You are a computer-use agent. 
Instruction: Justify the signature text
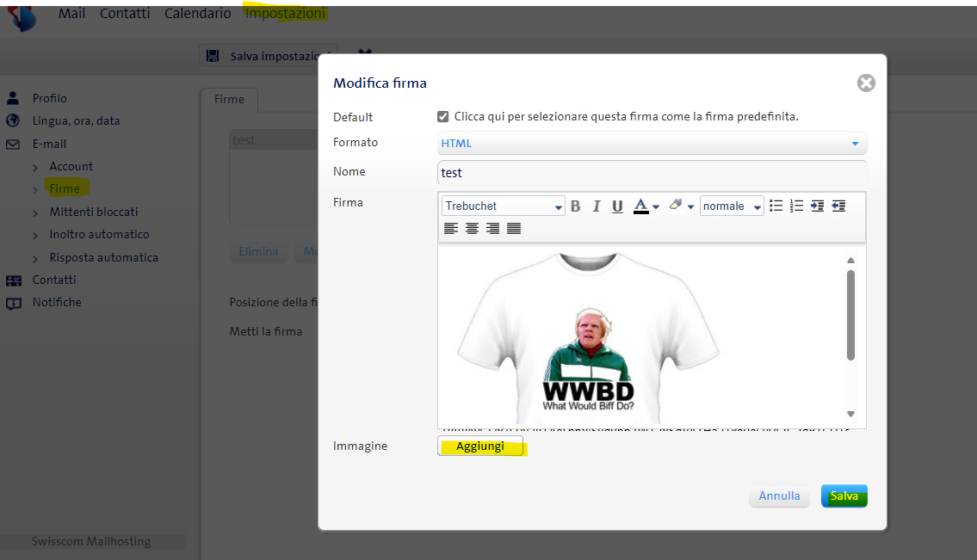[514, 229]
